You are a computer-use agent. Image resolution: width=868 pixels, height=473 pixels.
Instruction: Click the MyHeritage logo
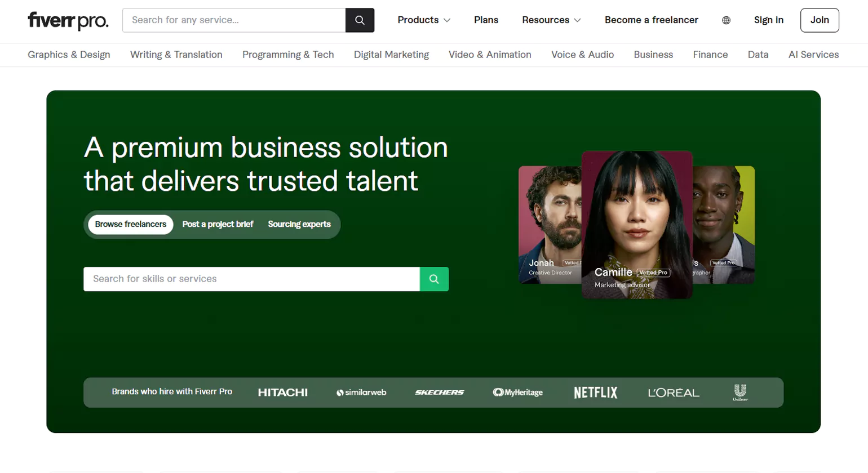click(x=518, y=392)
